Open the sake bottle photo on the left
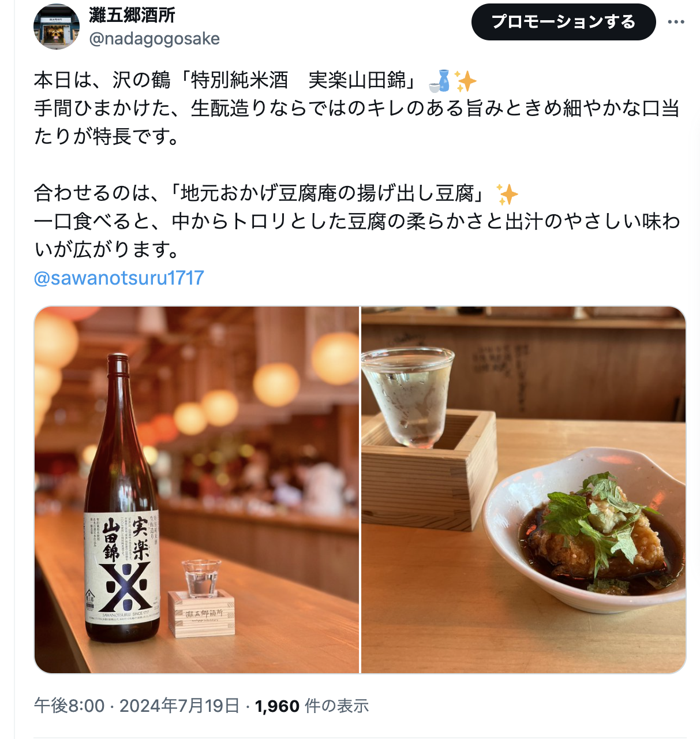 (197, 490)
